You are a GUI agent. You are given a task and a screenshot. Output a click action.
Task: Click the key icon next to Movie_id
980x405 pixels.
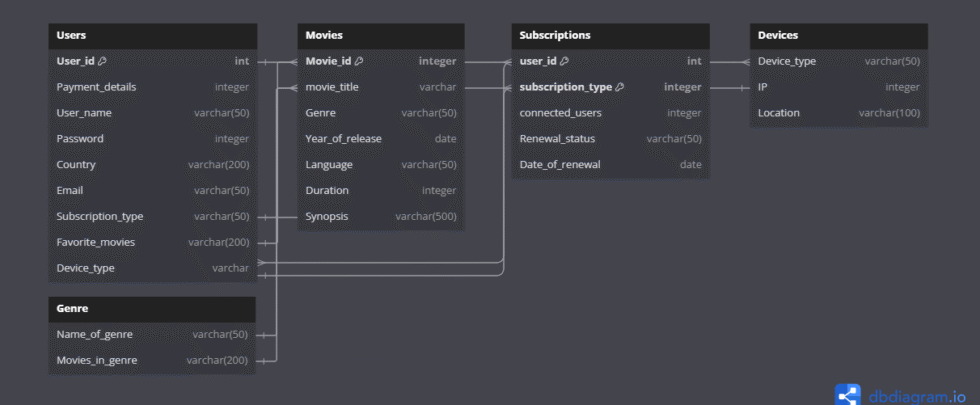click(359, 61)
